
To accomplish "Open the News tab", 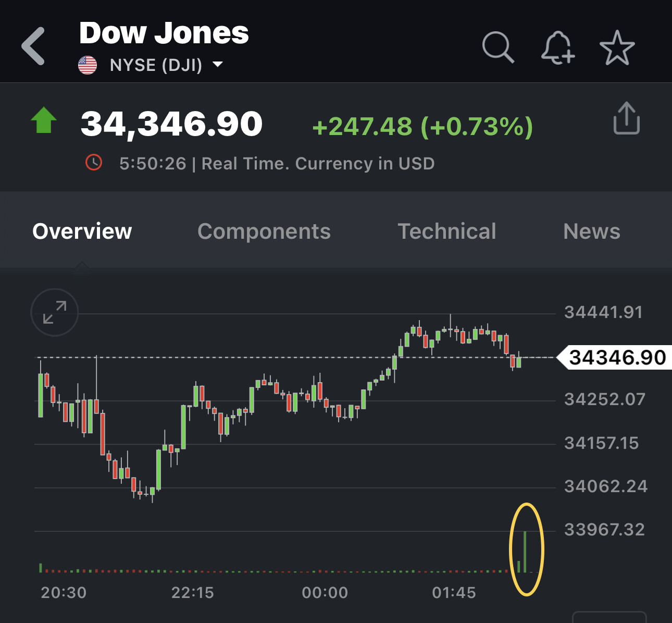I will click(x=592, y=231).
